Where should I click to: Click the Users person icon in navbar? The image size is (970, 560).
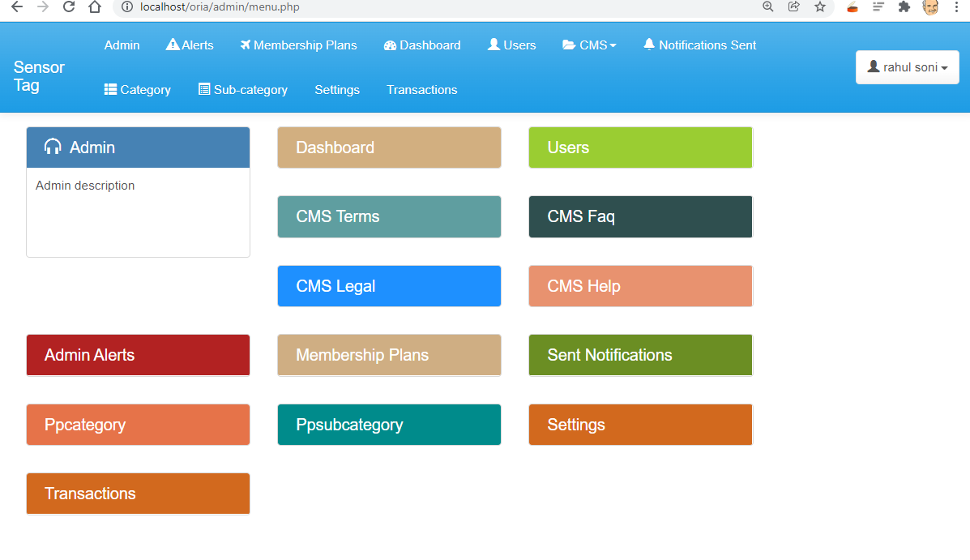tap(494, 45)
